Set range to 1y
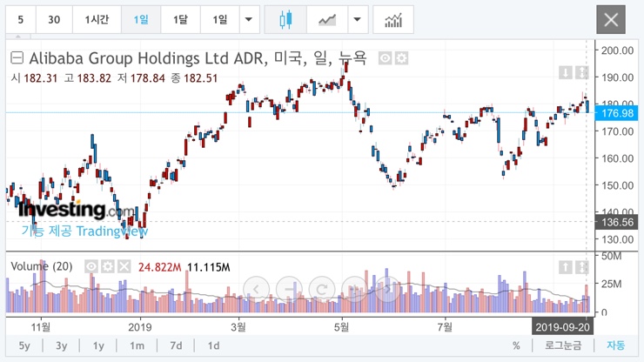The height and width of the screenshot is (362, 644). coord(98,345)
